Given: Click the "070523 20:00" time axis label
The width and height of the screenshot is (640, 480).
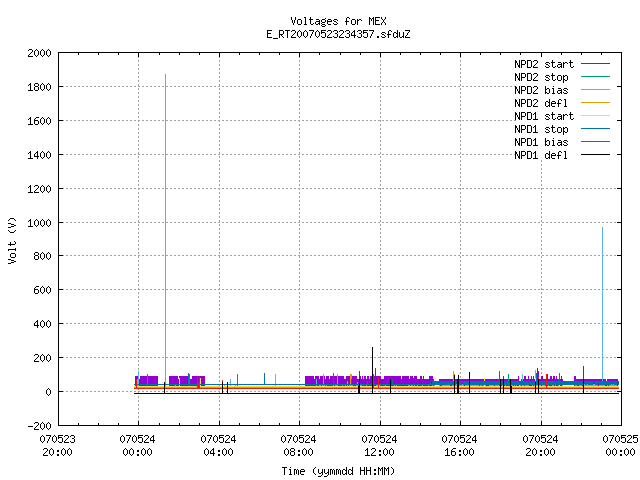Looking at the screenshot, I should click(x=58, y=446).
